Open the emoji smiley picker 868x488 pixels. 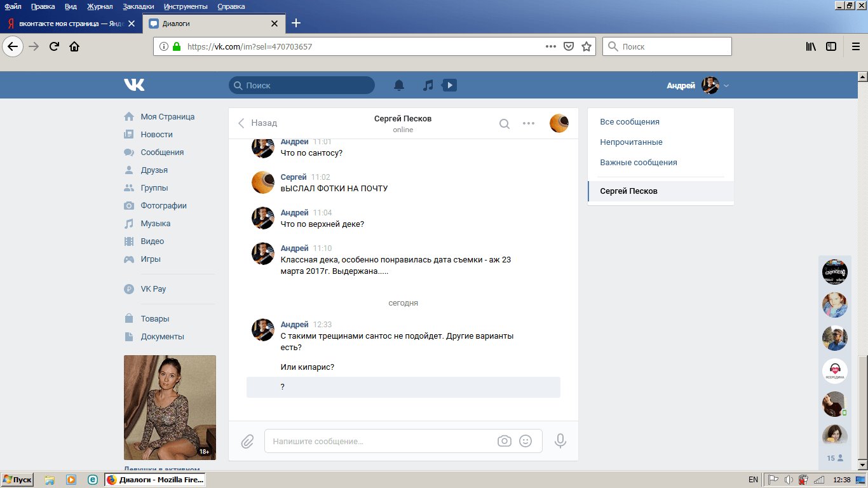click(526, 441)
